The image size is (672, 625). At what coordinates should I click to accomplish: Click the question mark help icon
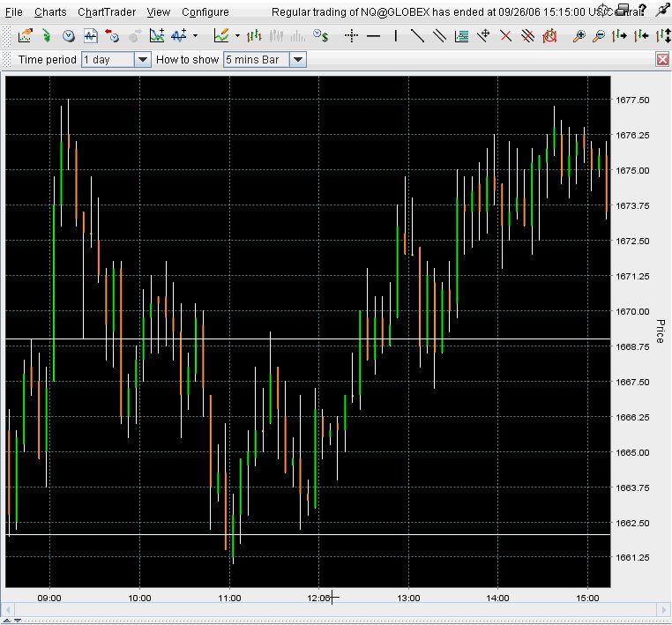point(641,10)
